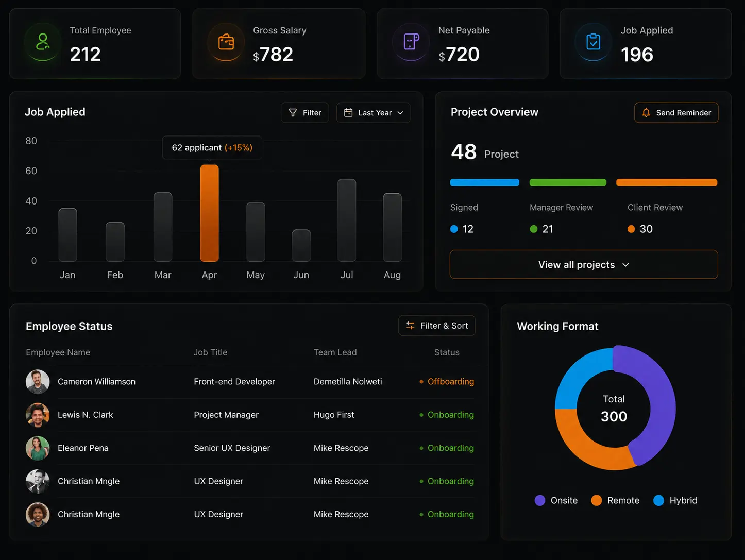
Task: Click the bell icon in Send Reminder
Action: pos(646,113)
